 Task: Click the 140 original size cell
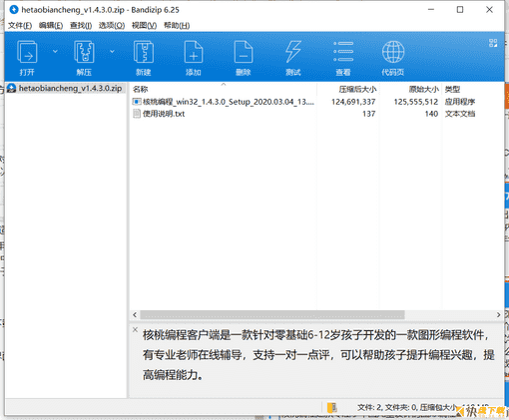(x=431, y=114)
